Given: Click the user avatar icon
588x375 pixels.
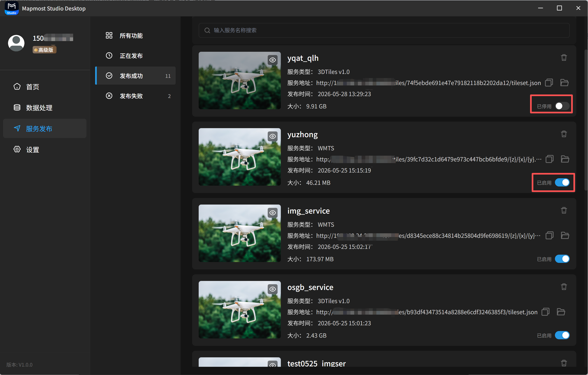Looking at the screenshot, I should [16, 43].
